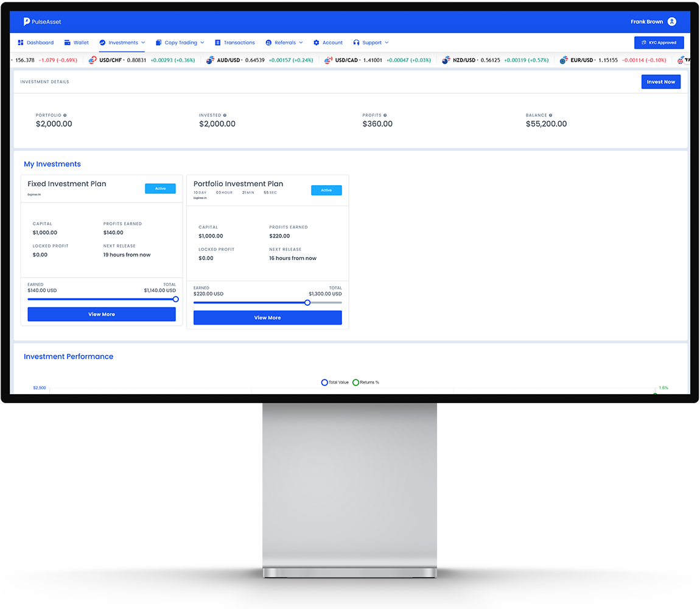Click the Portfolio Investment Plan progress slider handle

coord(307,303)
